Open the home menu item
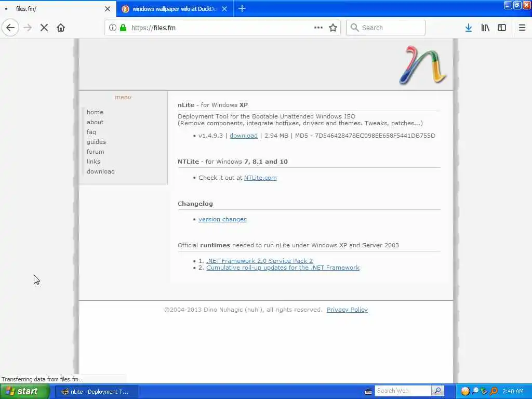The image size is (532, 399). coord(95,112)
